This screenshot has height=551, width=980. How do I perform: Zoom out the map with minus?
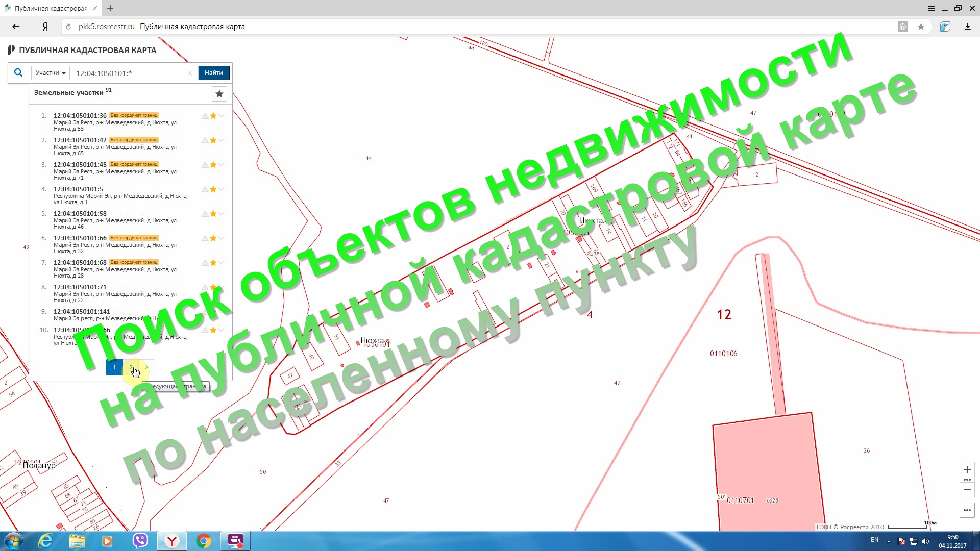click(967, 490)
